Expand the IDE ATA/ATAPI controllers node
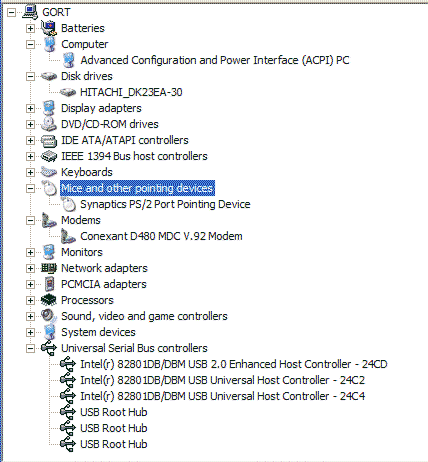This screenshot has height=462, width=428. point(30,140)
